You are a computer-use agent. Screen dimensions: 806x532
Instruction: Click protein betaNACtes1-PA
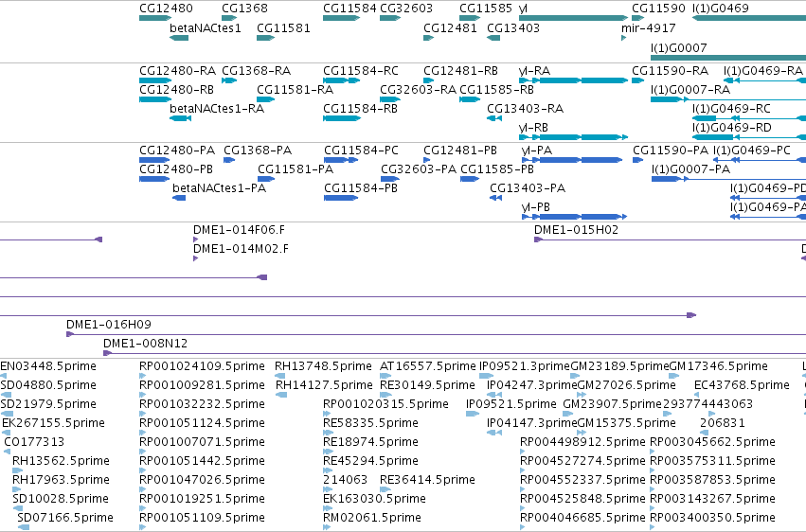(x=179, y=198)
